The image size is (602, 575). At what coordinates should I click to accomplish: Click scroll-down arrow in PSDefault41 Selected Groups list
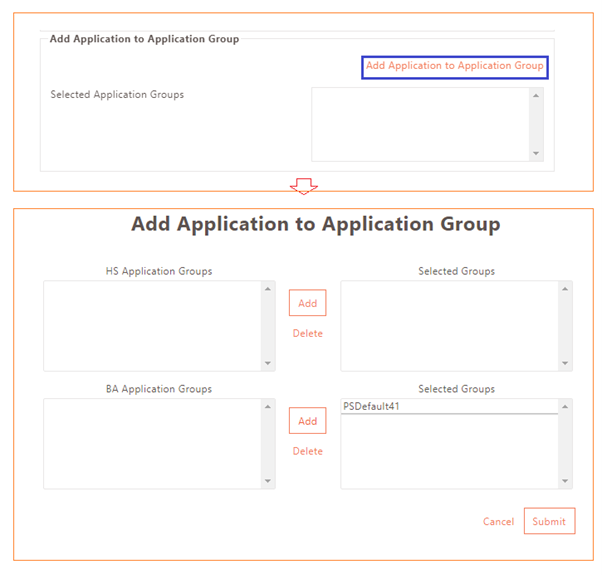pos(565,481)
